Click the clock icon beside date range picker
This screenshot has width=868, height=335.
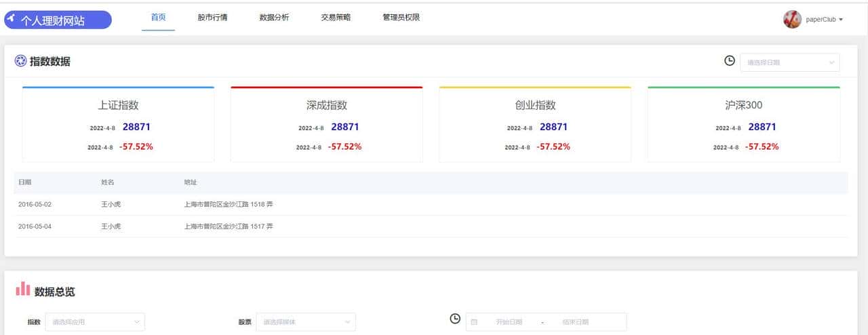(x=455, y=318)
